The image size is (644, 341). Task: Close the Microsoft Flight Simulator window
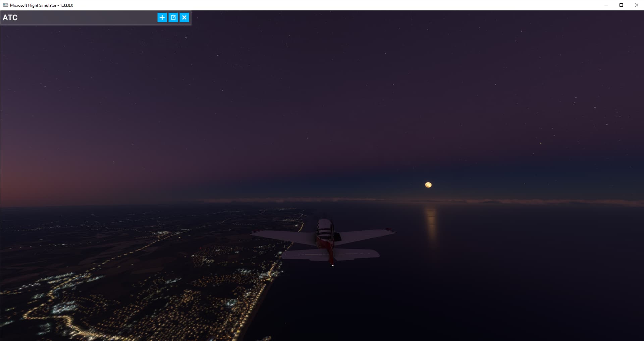pos(636,5)
